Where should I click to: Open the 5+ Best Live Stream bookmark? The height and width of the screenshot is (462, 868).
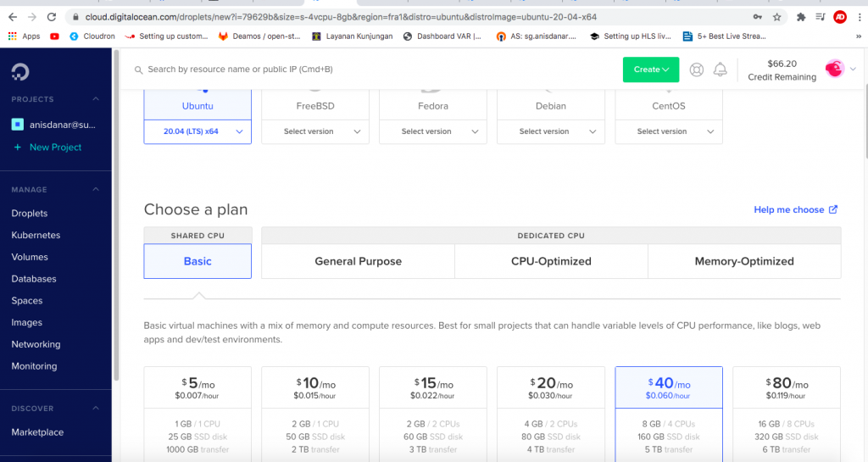pyautogui.click(x=724, y=36)
